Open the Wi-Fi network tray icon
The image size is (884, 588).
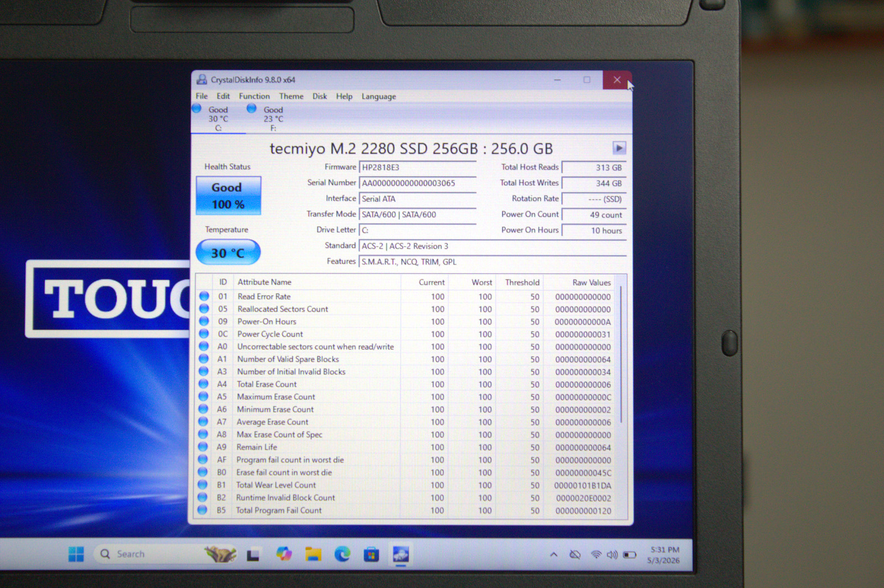[596, 554]
